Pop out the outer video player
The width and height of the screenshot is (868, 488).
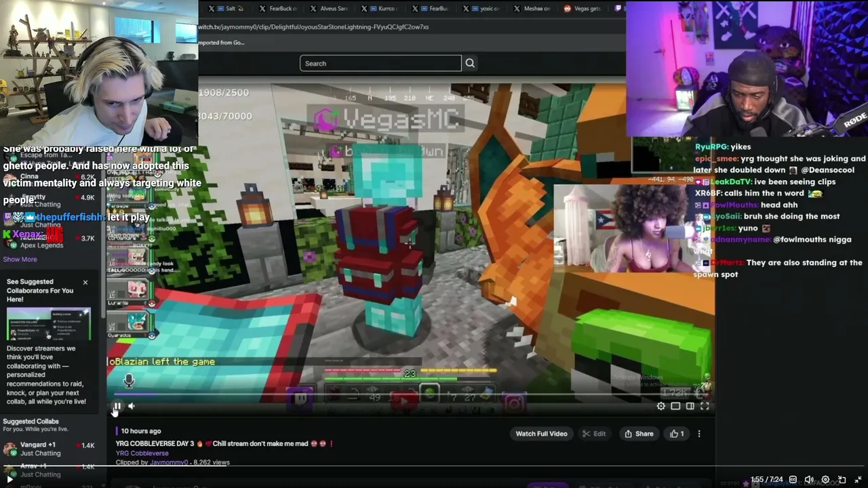point(842,479)
